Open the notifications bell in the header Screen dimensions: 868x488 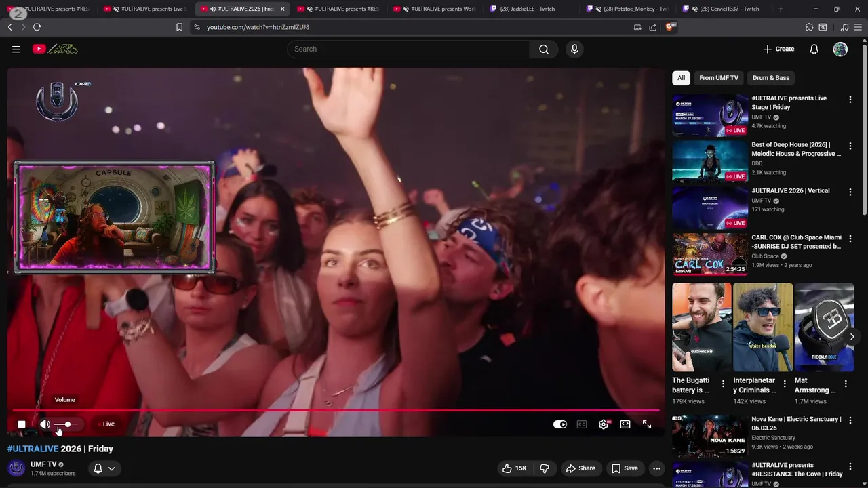[x=814, y=49]
